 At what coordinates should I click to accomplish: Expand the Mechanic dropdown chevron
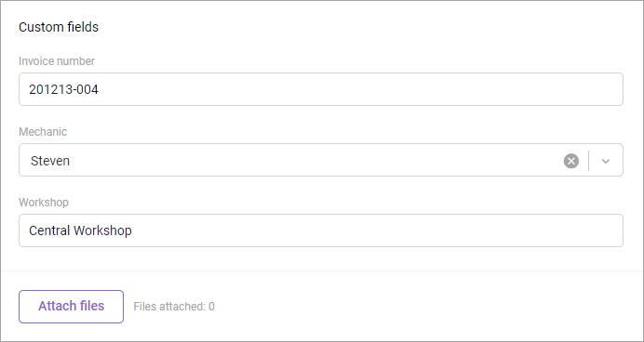tap(606, 161)
